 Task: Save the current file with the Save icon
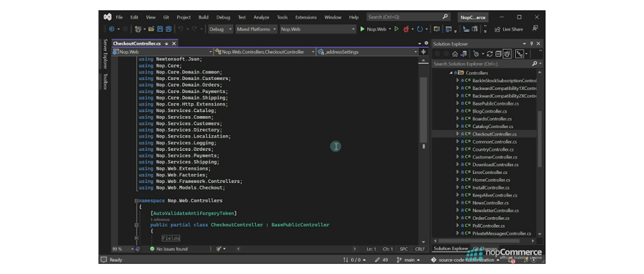160,29
